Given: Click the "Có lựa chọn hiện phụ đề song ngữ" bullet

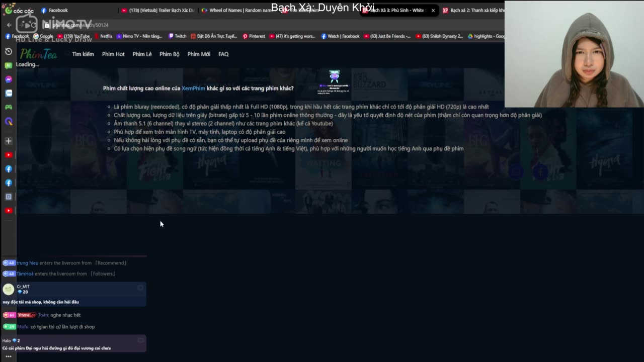Looking at the screenshot, I should (288, 148).
